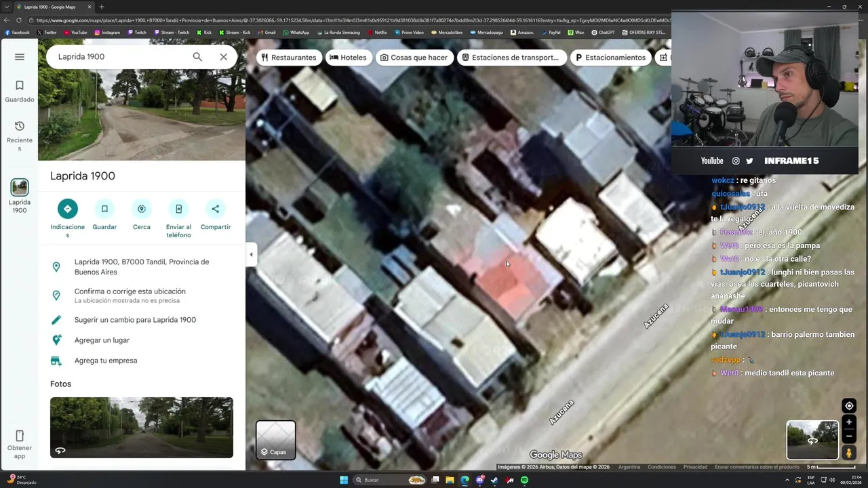Zoom out with the minus button
Screen dimensions: 868x488
849,436
